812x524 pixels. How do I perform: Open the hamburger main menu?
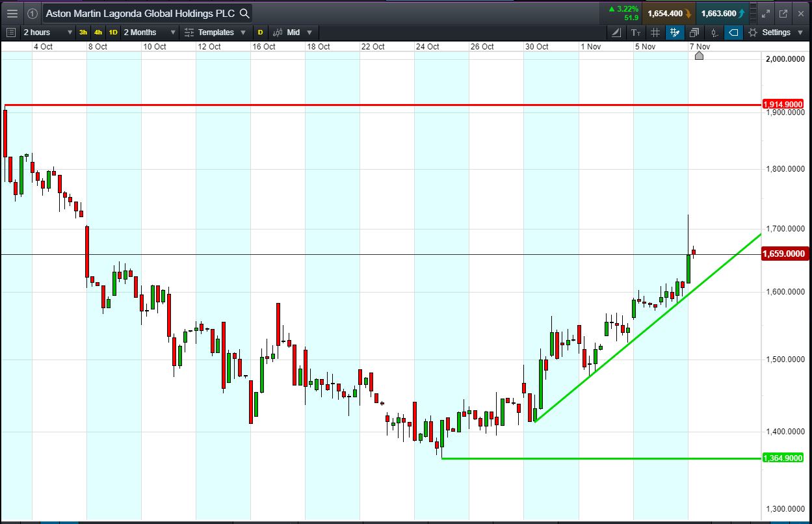pyautogui.click(x=12, y=13)
